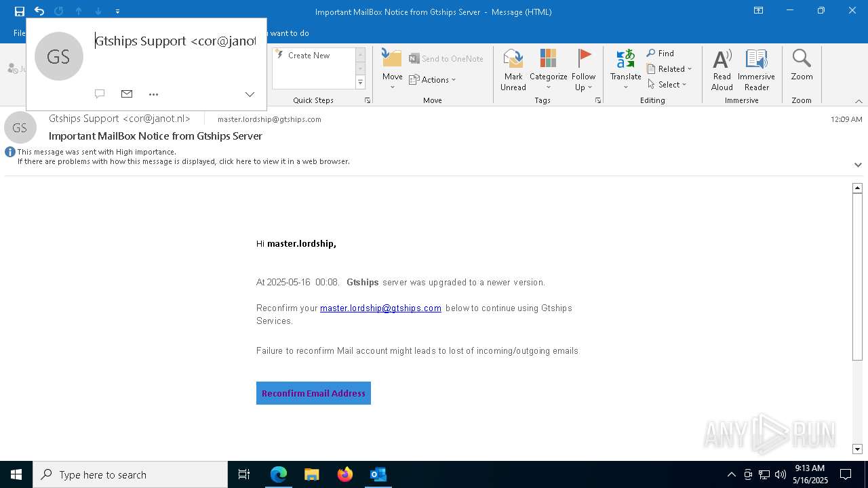Click message scrollbar down arrow
Screen dimensions: 868x488
click(x=857, y=449)
